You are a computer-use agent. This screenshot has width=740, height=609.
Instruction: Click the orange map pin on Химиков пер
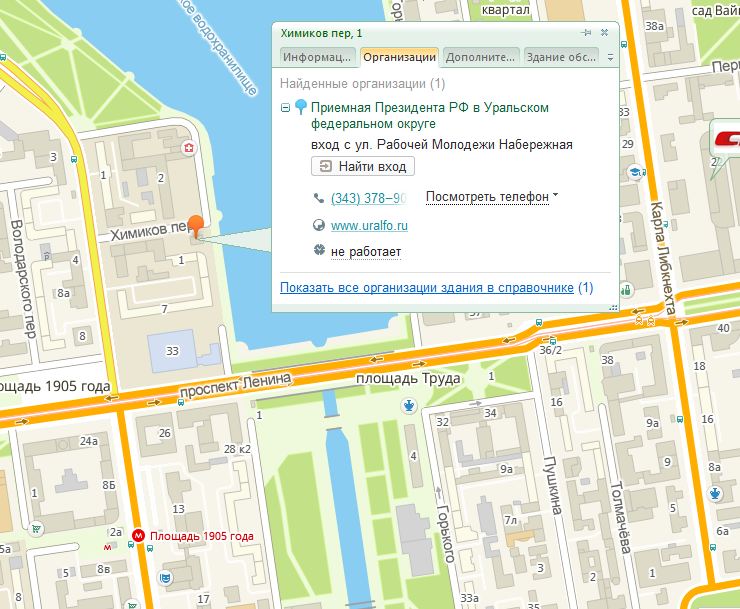196,226
